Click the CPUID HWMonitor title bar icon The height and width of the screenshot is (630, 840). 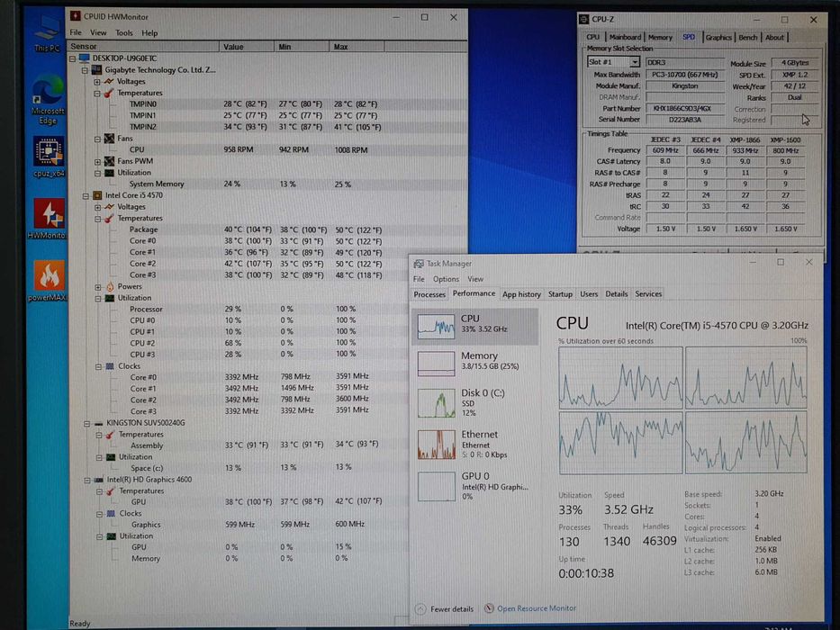76,16
